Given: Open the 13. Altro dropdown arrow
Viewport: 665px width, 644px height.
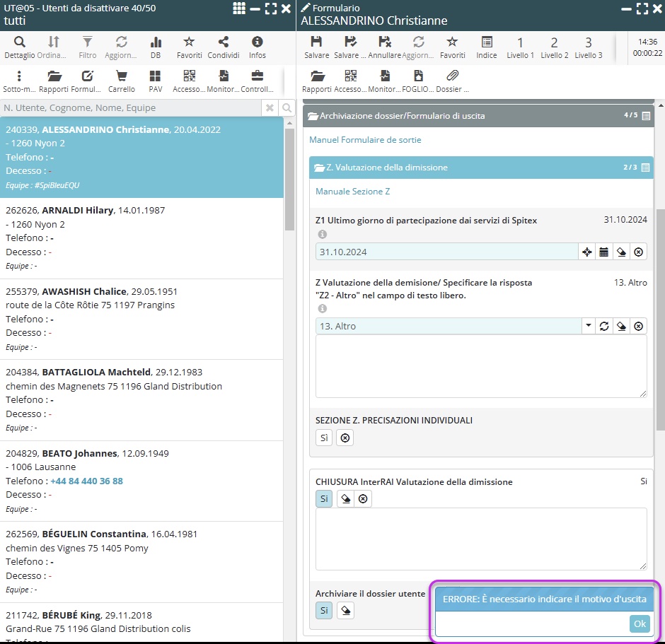Looking at the screenshot, I should (x=588, y=326).
